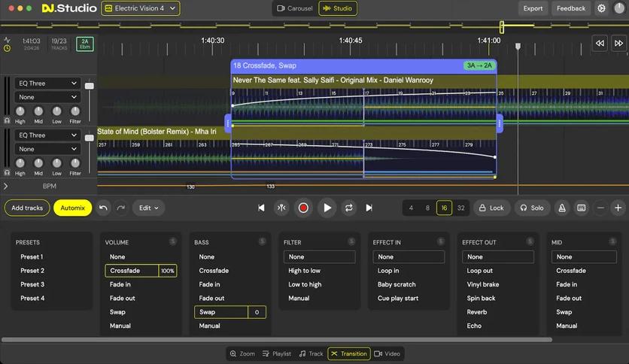Screen dimensions: 629x364
Task: Open the Edit dropdown menu
Action: (x=148, y=208)
